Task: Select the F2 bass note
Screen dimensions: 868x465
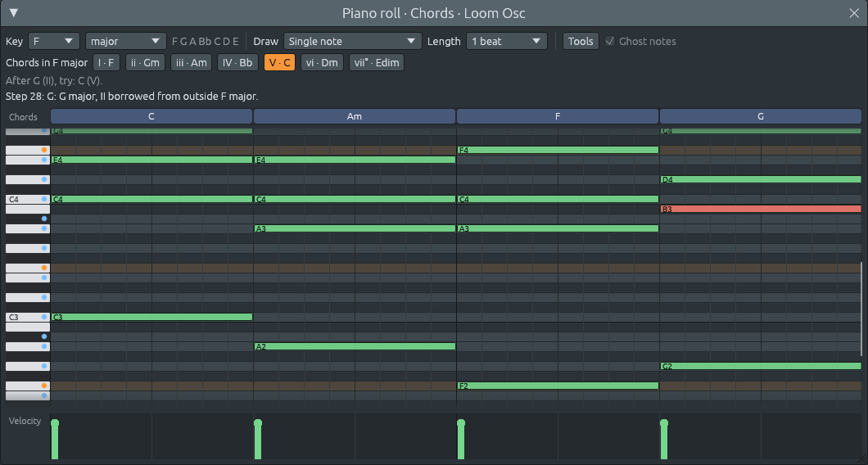Action: coord(558,386)
